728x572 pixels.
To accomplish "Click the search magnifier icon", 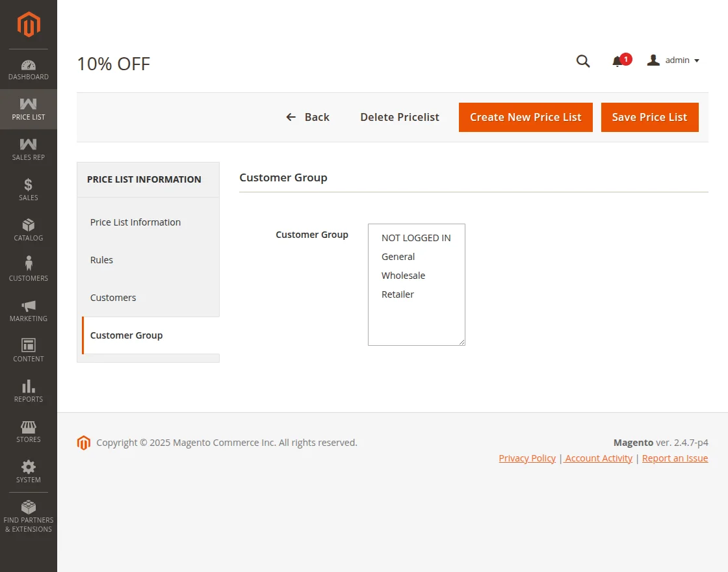I will (x=583, y=61).
